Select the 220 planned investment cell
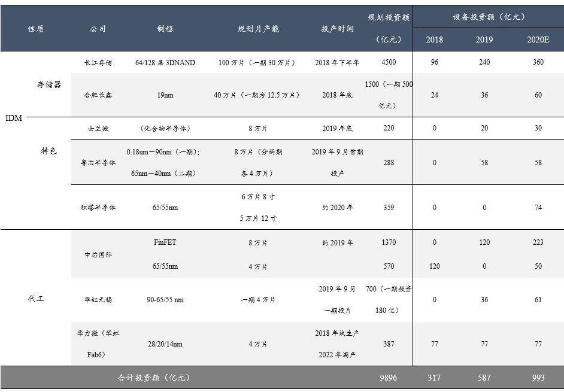 pos(389,128)
